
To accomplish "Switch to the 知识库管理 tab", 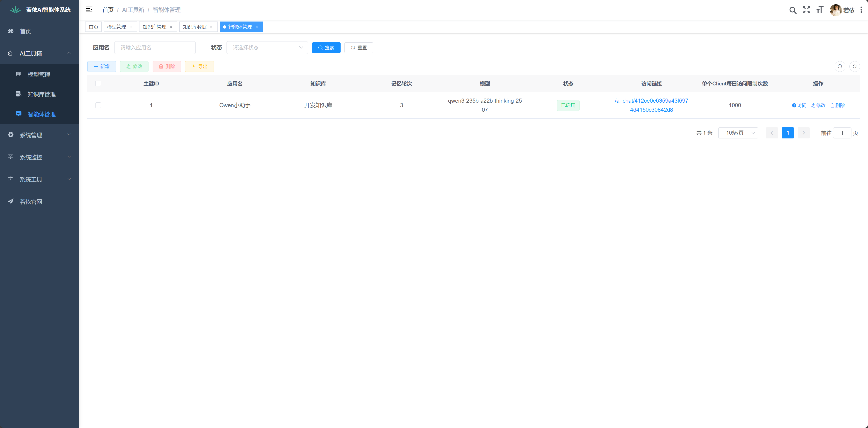I will tap(154, 27).
